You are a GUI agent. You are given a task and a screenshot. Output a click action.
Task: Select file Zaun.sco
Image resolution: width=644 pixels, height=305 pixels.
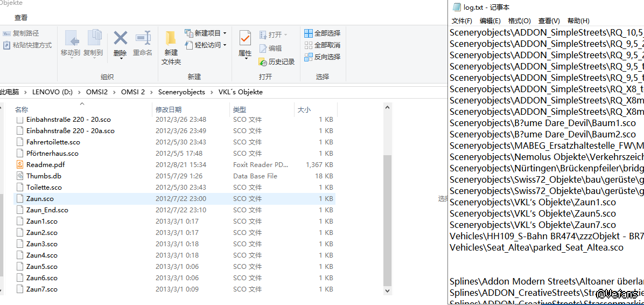[174, 198]
